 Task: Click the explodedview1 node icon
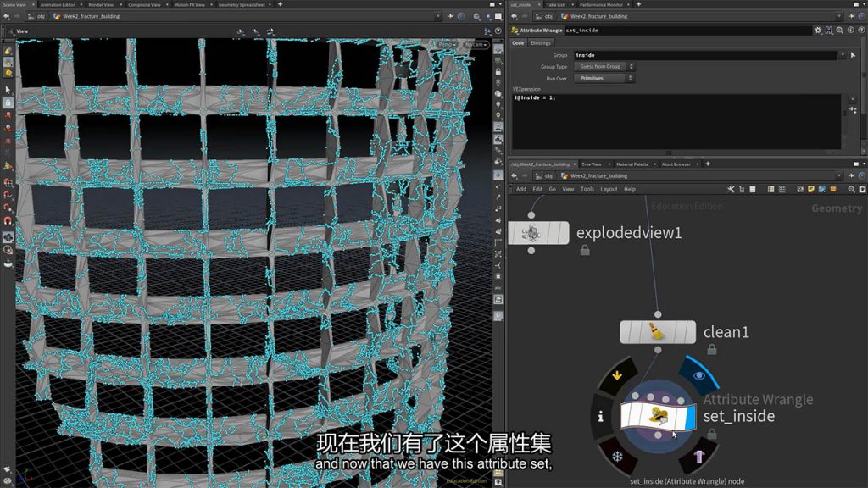(x=532, y=233)
